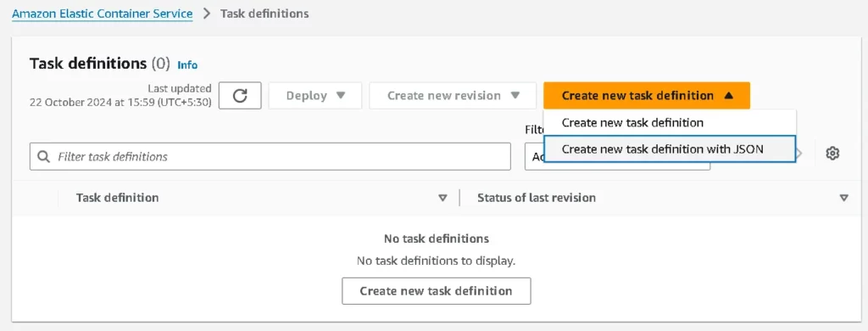
Task: Focus the Filter task definitions search field
Action: (270, 156)
